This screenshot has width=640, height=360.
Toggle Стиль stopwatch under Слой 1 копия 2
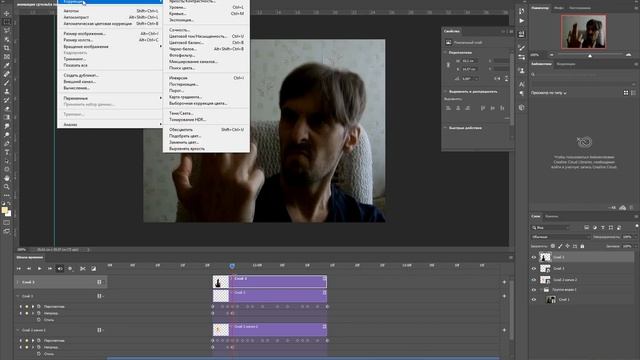[39, 354]
